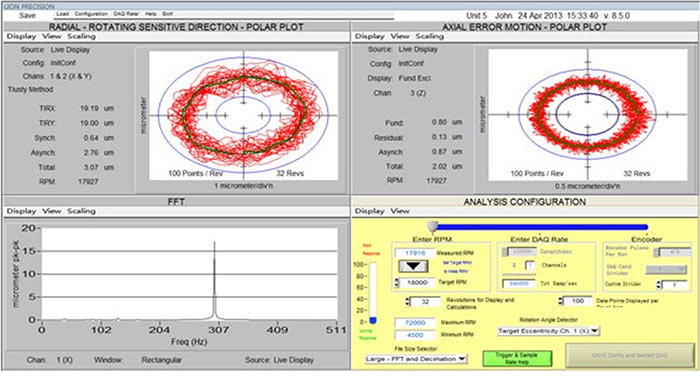Click the Target RPM stepper arrows
The image size is (700, 381).
coord(397,283)
